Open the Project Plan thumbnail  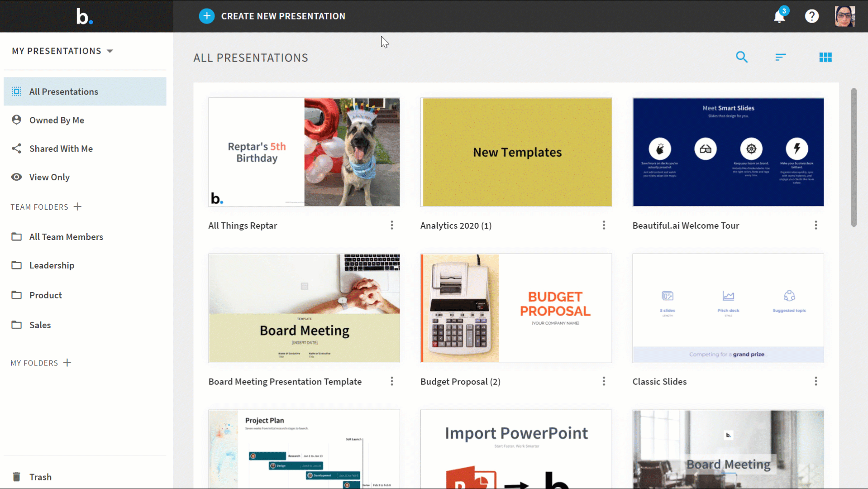tap(304, 449)
